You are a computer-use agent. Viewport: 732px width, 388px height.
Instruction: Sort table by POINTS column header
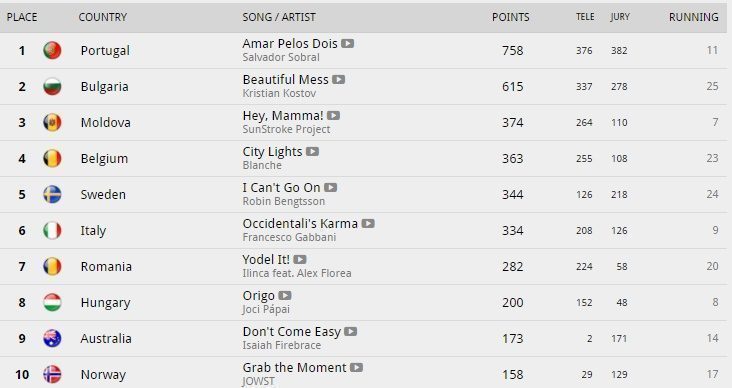510,17
